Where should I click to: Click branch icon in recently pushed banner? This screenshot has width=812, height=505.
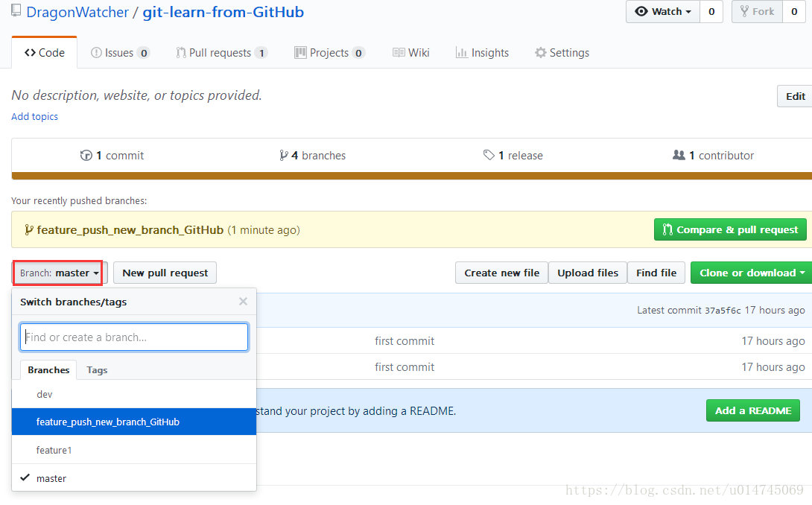29,230
